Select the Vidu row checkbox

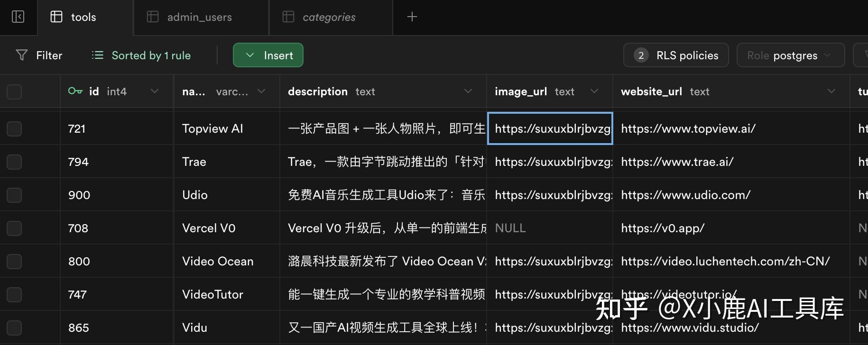tap(14, 327)
